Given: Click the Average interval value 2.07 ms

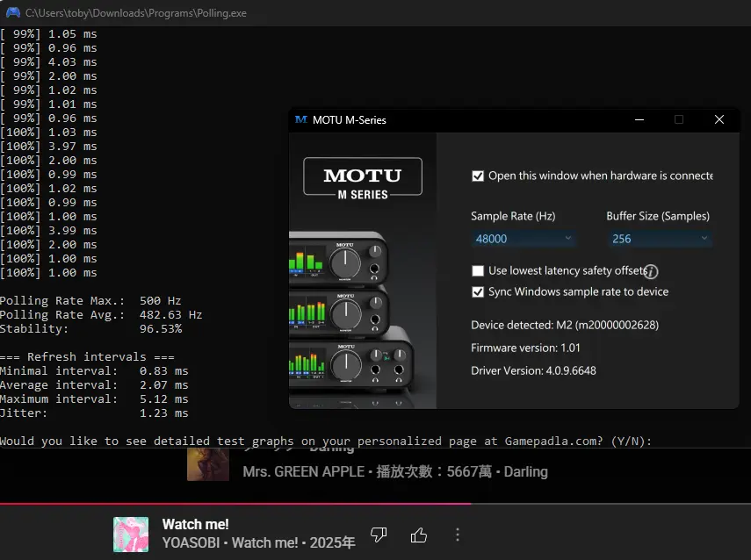Looking at the screenshot, I should (x=163, y=384).
